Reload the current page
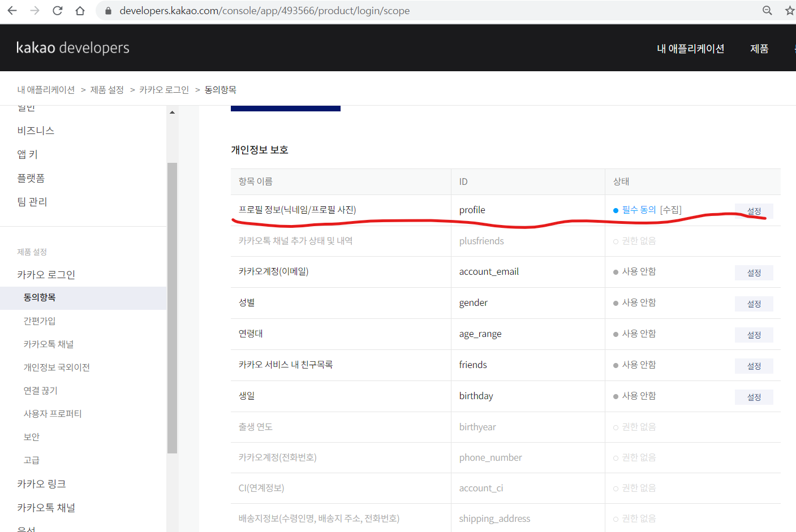This screenshot has height=532, width=796. click(x=57, y=11)
